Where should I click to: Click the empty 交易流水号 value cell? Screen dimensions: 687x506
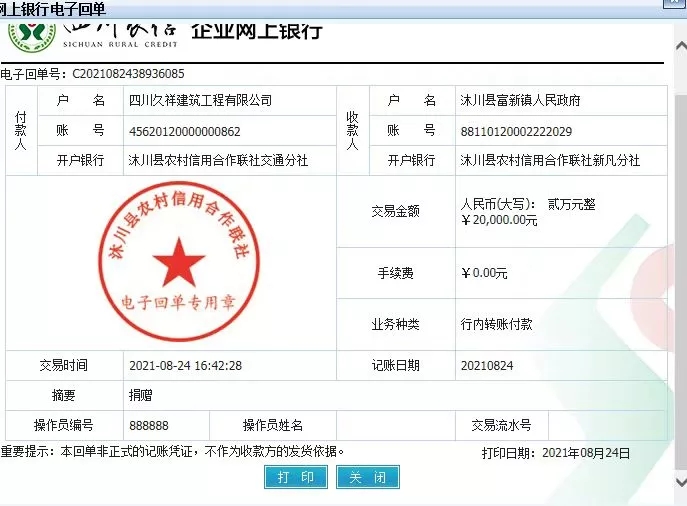click(x=603, y=425)
